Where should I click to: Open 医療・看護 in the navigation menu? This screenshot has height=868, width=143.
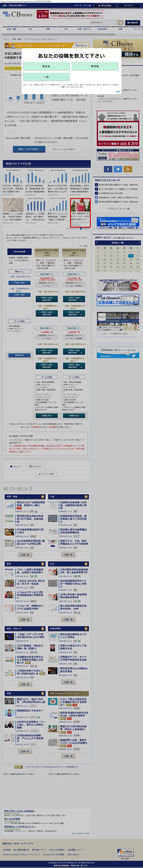[11, 29]
